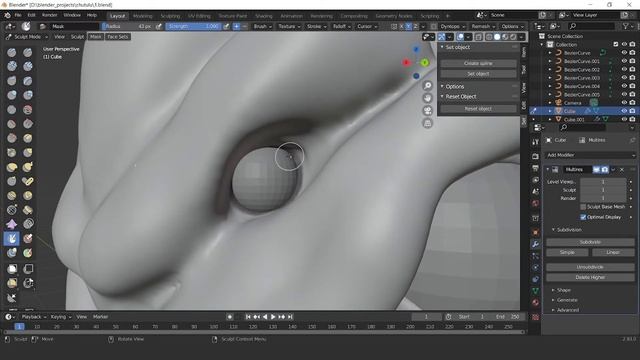Adjust the brush Radius slider
The height and width of the screenshot is (360, 640).
(x=128, y=26)
